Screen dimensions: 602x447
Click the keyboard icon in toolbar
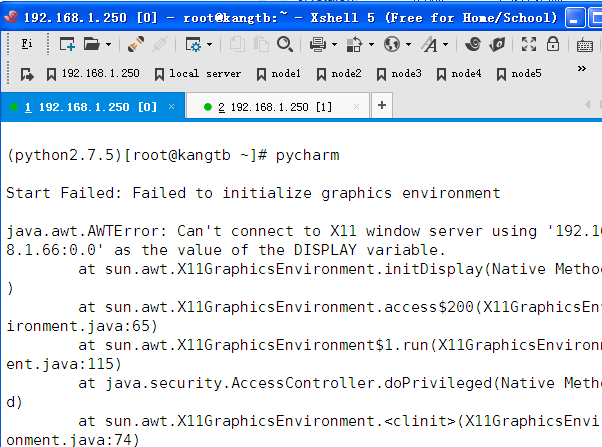(585, 45)
